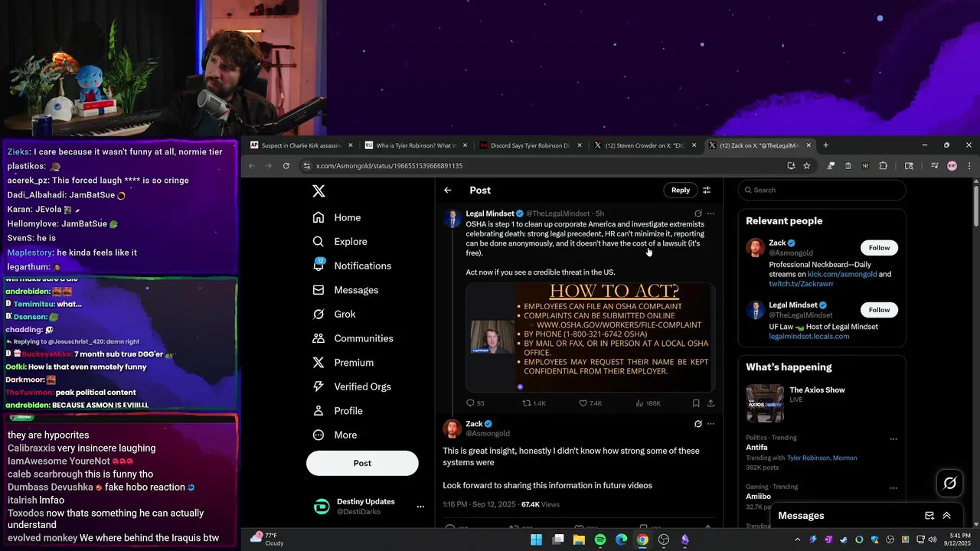Click the big Post button
This screenshot has height=551, width=980.
pyautogui.click(x=362, y=463)
